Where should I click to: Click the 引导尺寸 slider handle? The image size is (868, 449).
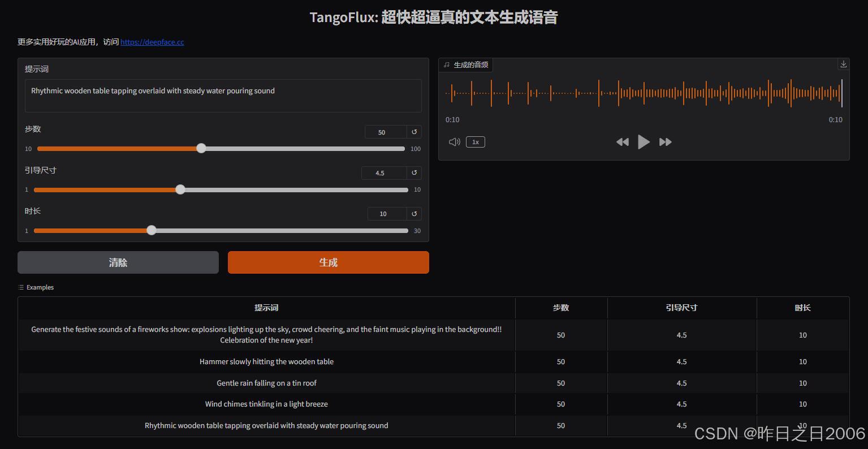pos(180,189)
